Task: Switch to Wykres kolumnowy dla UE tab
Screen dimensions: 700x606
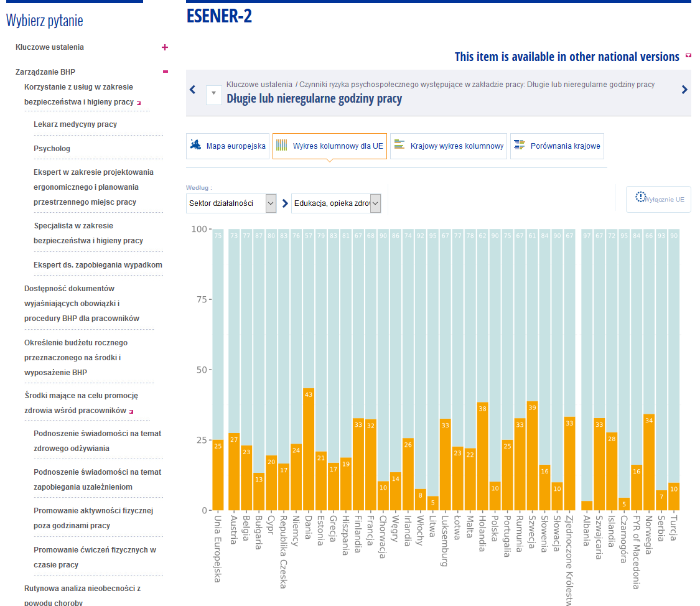Action: click(x=329, y=146)
